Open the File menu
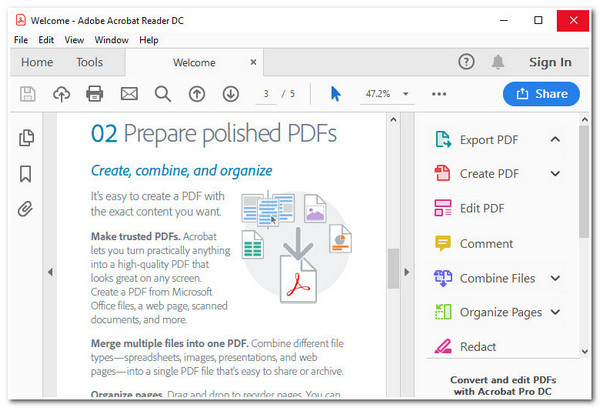 21,40
